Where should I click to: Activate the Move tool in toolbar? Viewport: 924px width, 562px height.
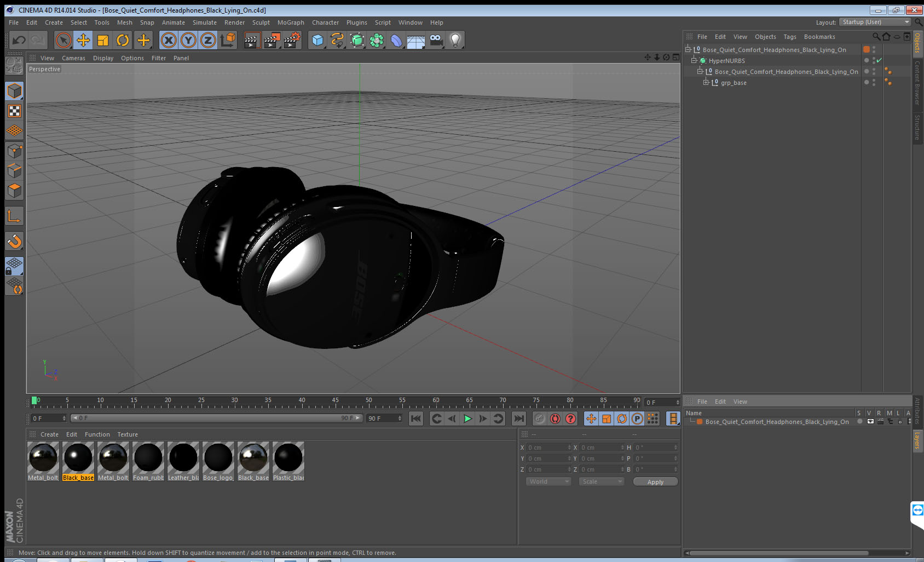pos(83,40)
